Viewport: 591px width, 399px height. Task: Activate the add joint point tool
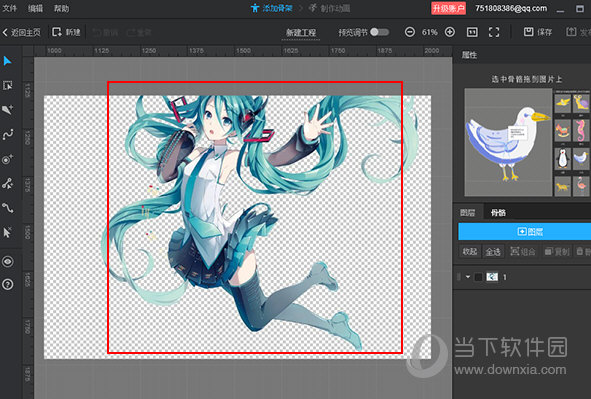tap(8, 159)
